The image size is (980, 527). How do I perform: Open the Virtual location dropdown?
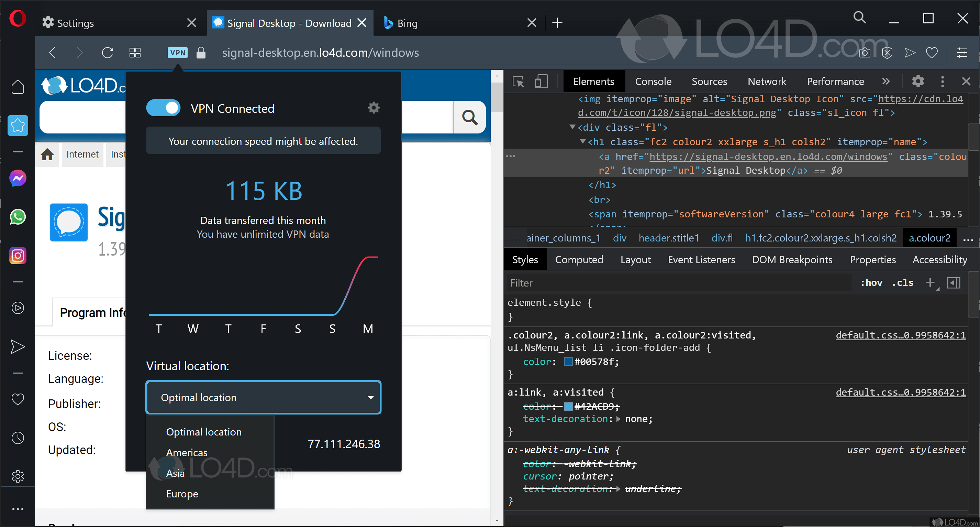[x=263, y=398]
